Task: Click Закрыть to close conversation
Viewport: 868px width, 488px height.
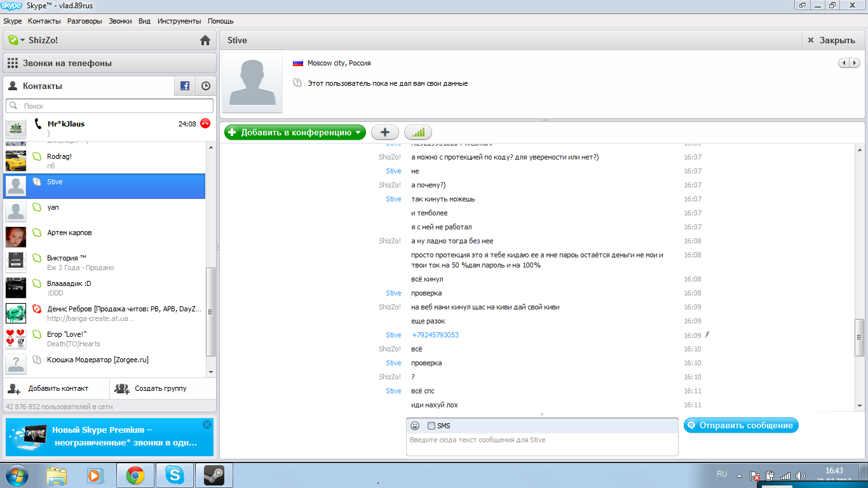Action: (x=833, y=40)
